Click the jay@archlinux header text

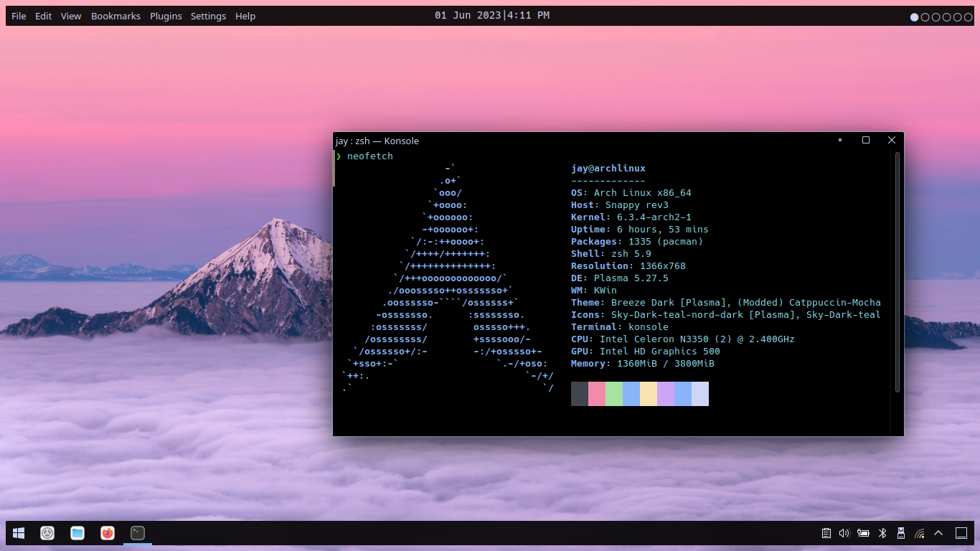click(608, 169)
